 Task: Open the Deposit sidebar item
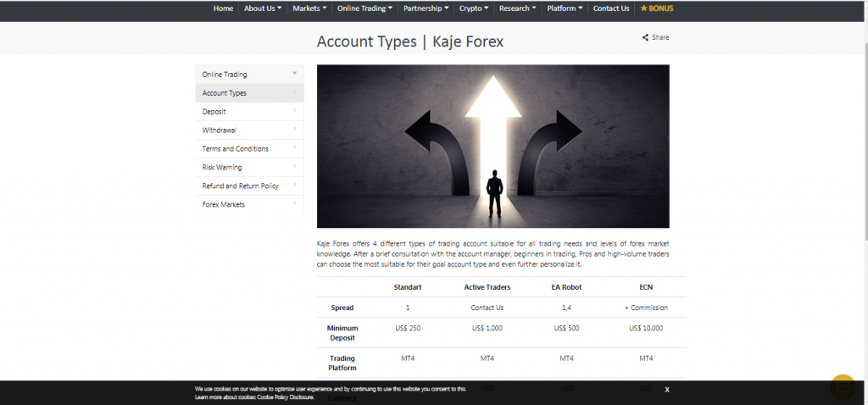pyautogui.click(x=249, y=111)
